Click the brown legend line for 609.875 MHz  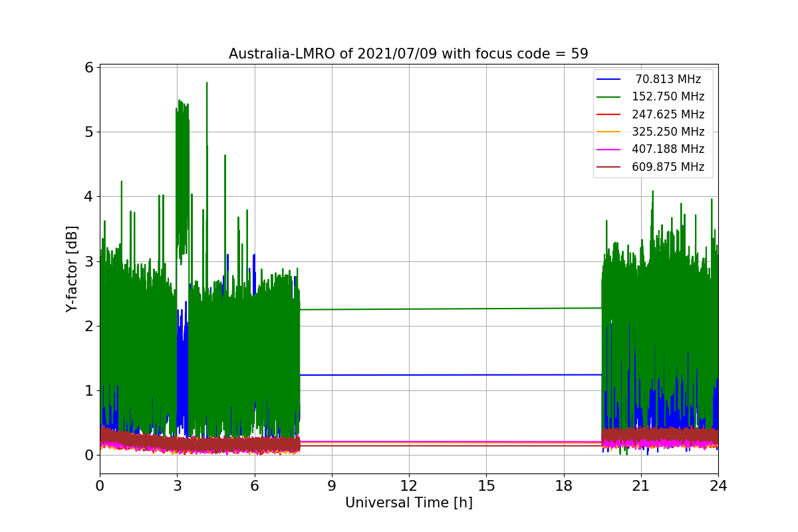[609, 168]
